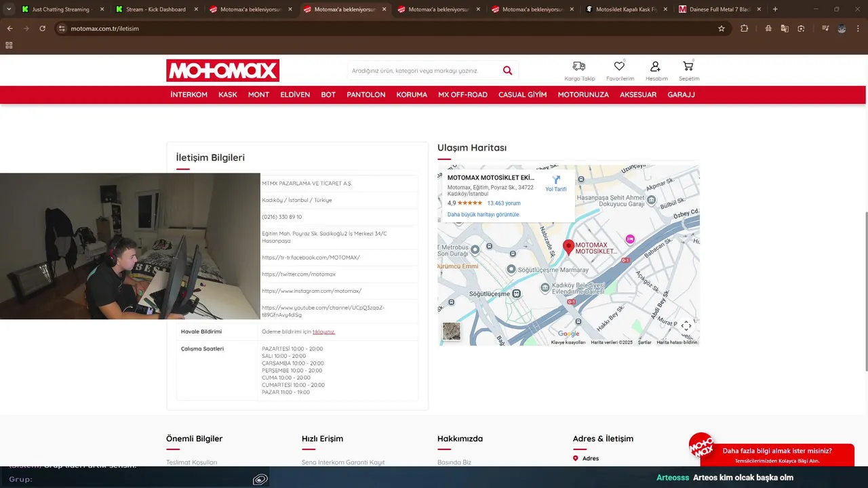Open the BOT category
The height and width of the screenshot is (488, 868).
click(328, 95)
